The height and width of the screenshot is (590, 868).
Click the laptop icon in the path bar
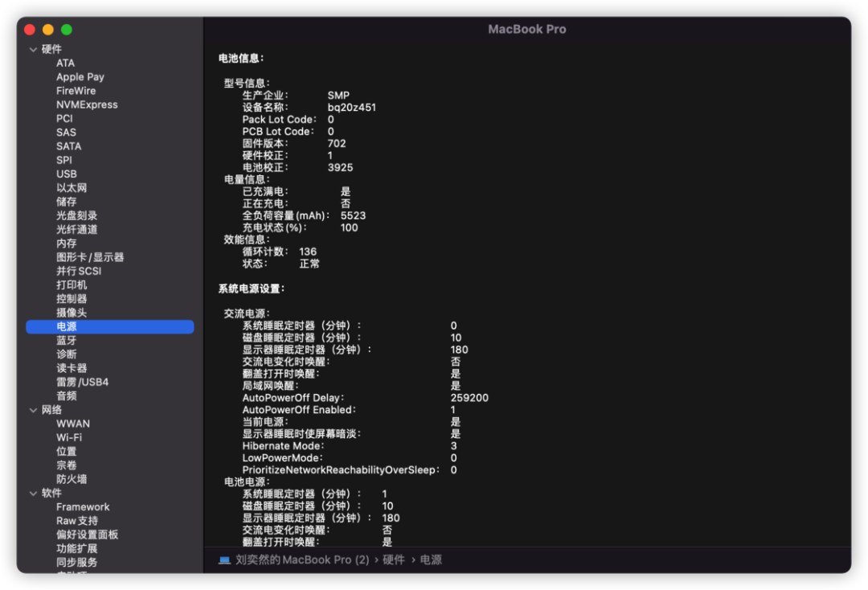click(x=224, y=560)
